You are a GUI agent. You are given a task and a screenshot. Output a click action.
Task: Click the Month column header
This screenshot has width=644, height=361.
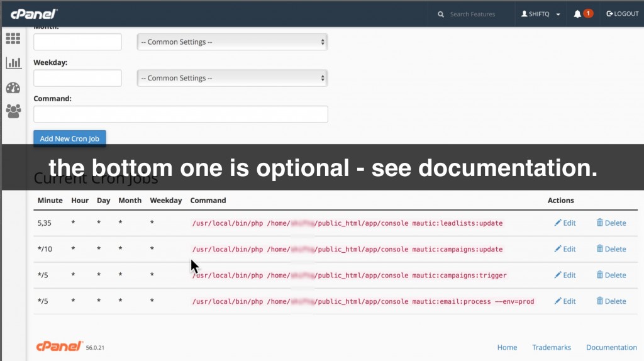click(x=130, y=201)
